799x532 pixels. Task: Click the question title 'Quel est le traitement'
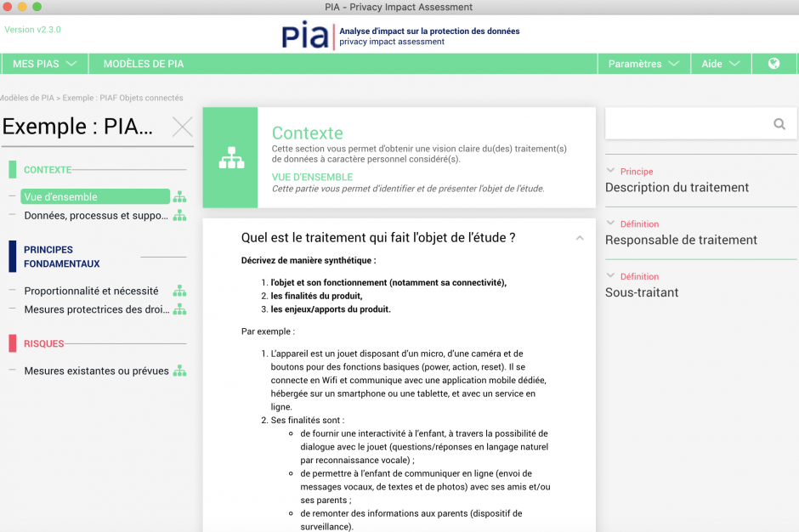click(378, 237)
